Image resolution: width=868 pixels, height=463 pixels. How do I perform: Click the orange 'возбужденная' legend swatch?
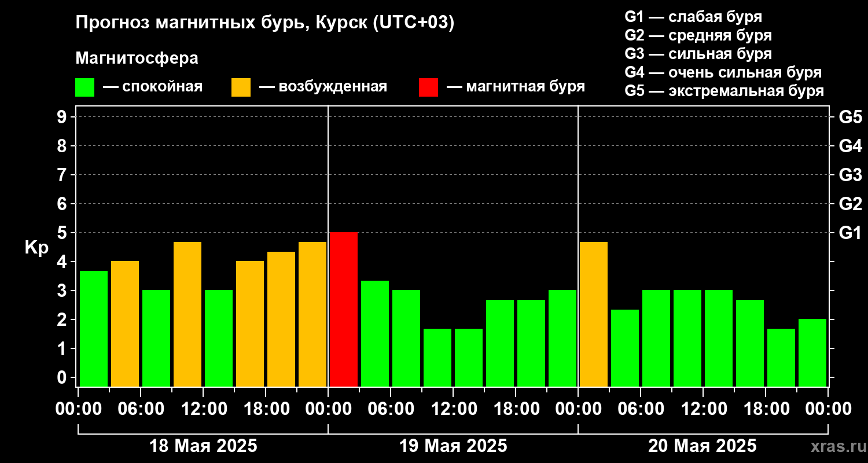tap(241, 87)
